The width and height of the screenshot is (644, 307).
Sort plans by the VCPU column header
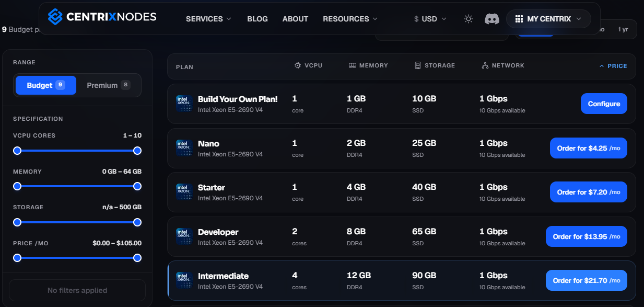click(x=308, y=66)
